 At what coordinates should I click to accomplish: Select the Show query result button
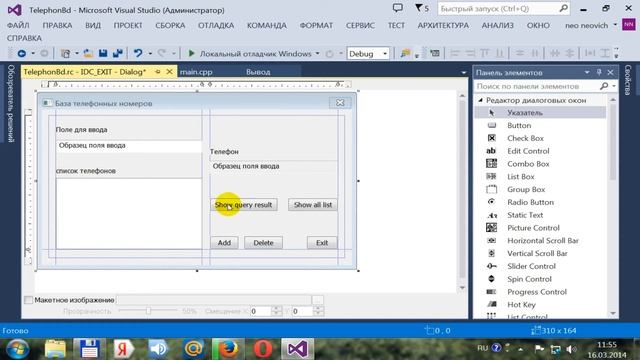pos(244,204)
